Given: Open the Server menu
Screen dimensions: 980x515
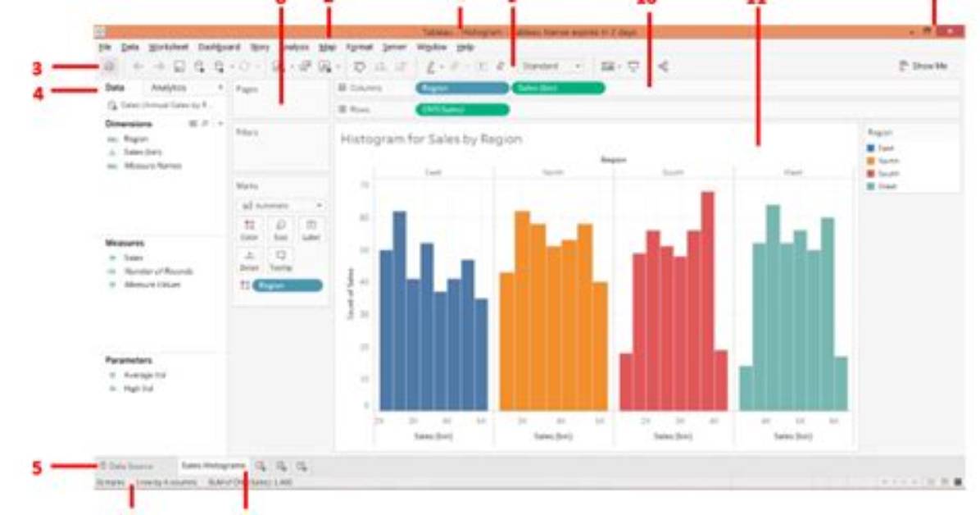Looking at the screenshot, I should click(394, 47).
